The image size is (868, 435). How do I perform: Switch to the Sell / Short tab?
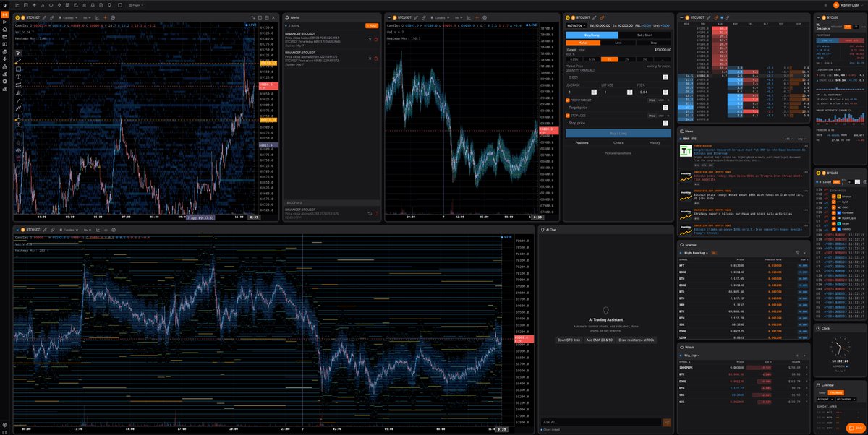(x=644, y=35)
